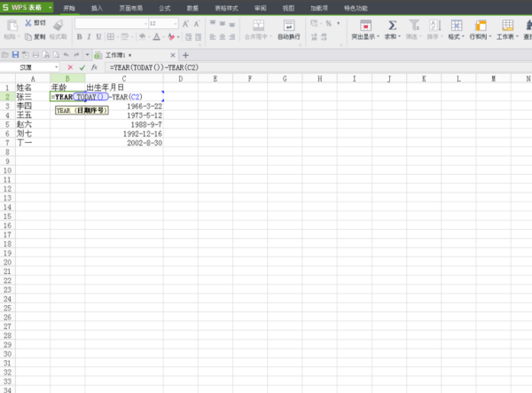
Task: Click the Open folder icon in quick toolbar
Action: (x=5, y=55)
